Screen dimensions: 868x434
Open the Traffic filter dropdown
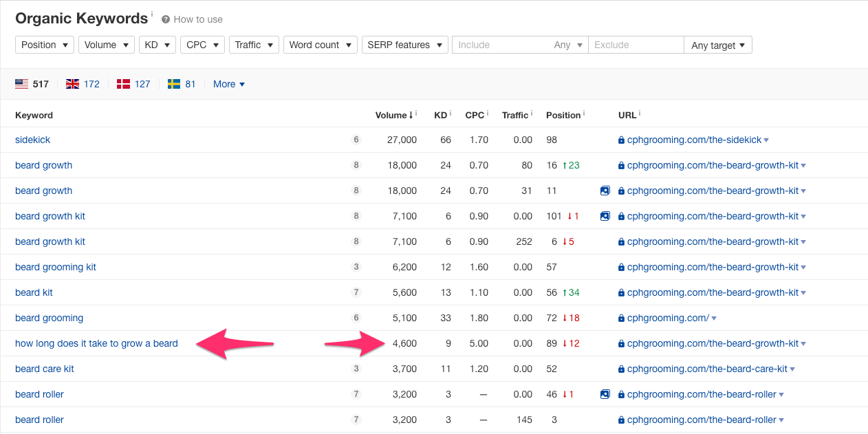point(254,45)
